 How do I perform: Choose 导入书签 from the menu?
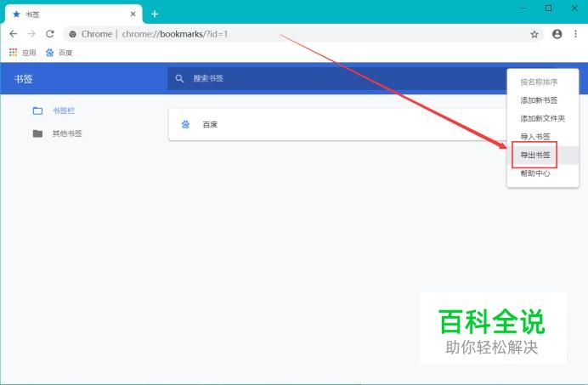pyautogui.click(x=543, y=137)
